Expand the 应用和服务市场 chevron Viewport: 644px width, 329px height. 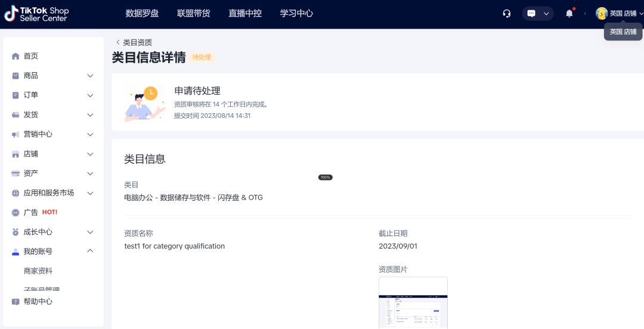[91, 193]
